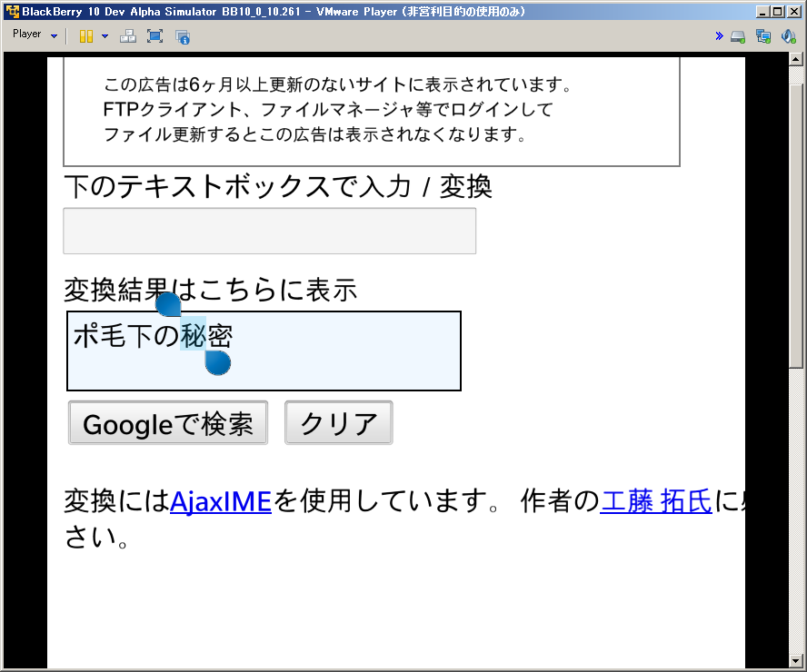Click the network adapter device icon
The width and height of the screenshot is (807, 672).
pos(763,36)
